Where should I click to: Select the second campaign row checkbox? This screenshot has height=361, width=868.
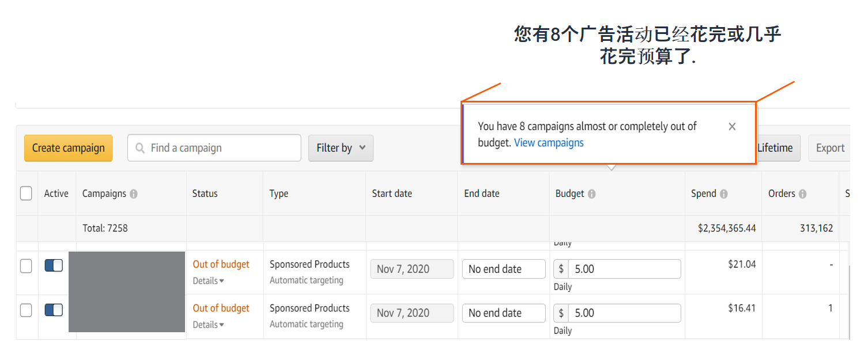click(x=26, y=310)
